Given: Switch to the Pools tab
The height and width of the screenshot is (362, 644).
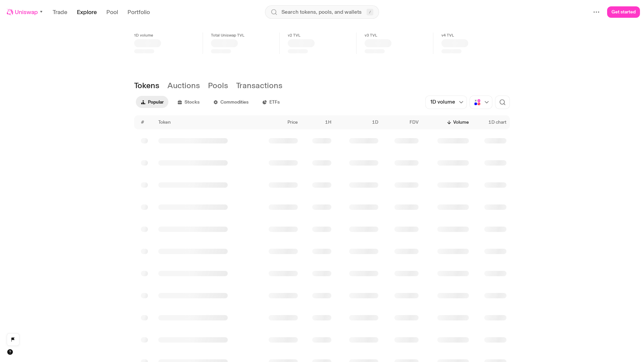Looking at the screenshot, I should (218, 85).
